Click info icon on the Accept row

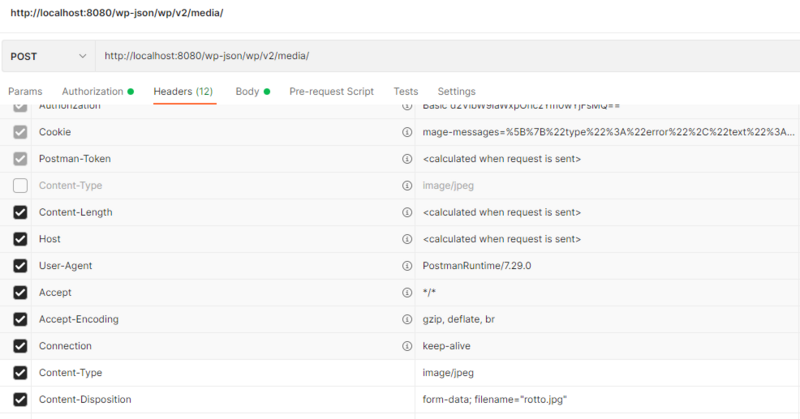(407, 293)
